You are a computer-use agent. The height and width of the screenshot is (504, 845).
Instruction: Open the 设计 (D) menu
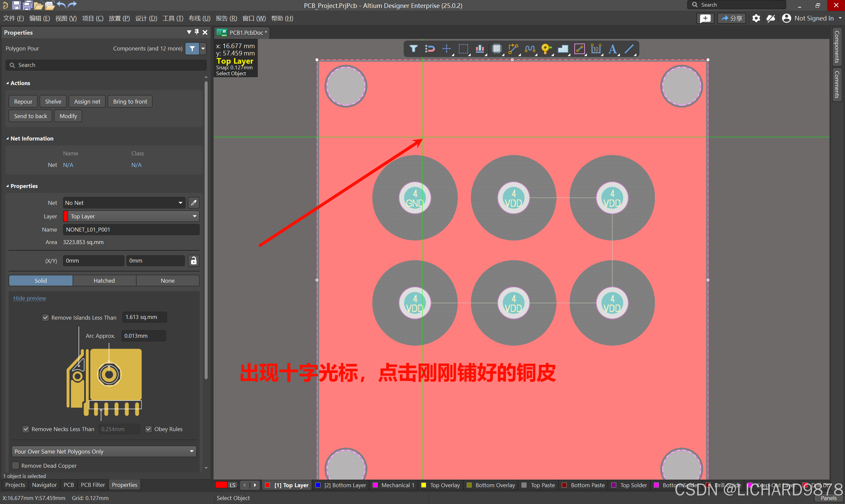click(x=146, y=18)
